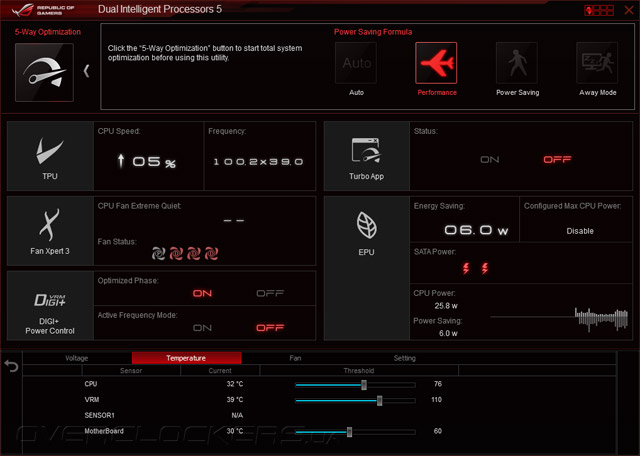Image resolution: width=640 pixels, height=456 pixels.
Task: Turn Turbo App status ON
Action: (489, 160)
